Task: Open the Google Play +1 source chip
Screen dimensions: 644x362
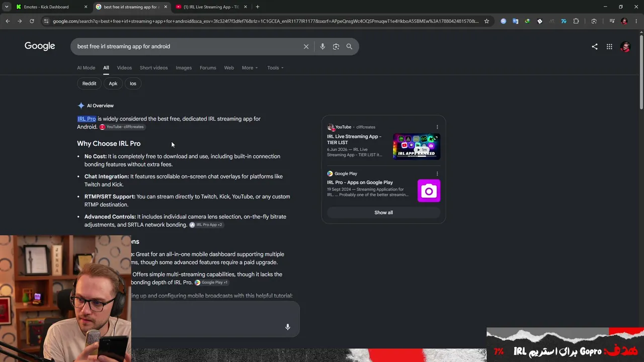Action: coord(212,283)
